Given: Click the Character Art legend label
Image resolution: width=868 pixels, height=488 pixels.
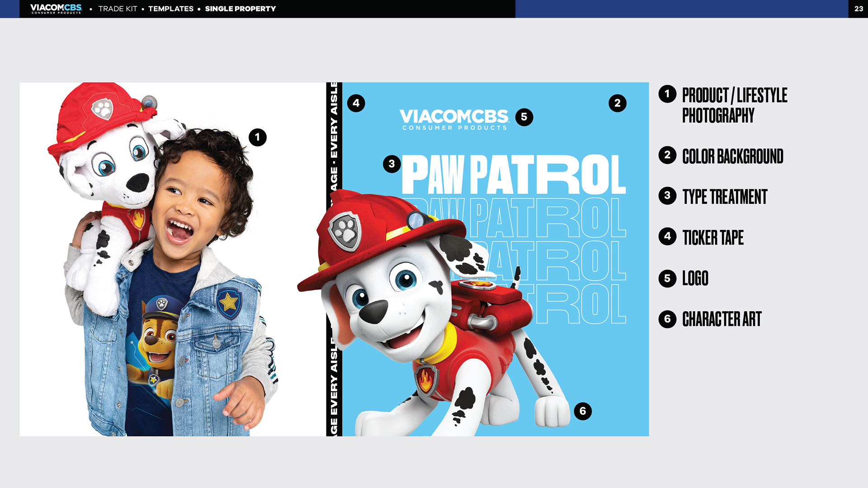Looking at the screenshot, I should coord(722,319).
